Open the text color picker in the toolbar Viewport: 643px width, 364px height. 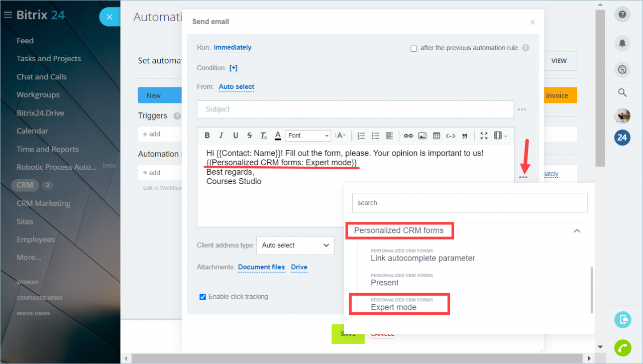[278, 136]
